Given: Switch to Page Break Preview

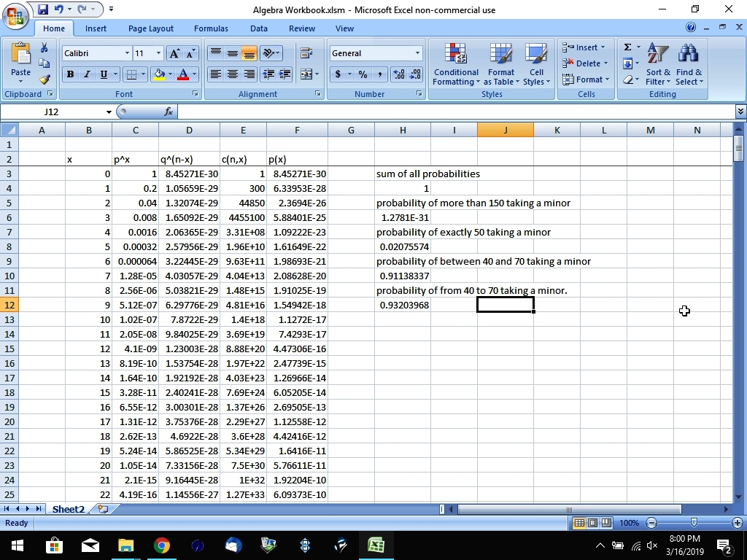Looking at the screenshot, I should [606, 523].
